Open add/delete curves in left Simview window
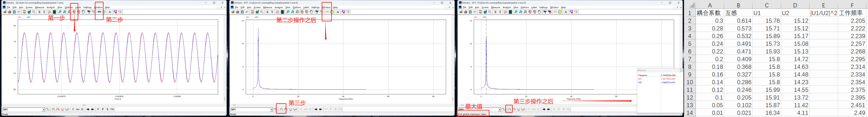Viewport: 868px width, 117px height. (50, 12)
